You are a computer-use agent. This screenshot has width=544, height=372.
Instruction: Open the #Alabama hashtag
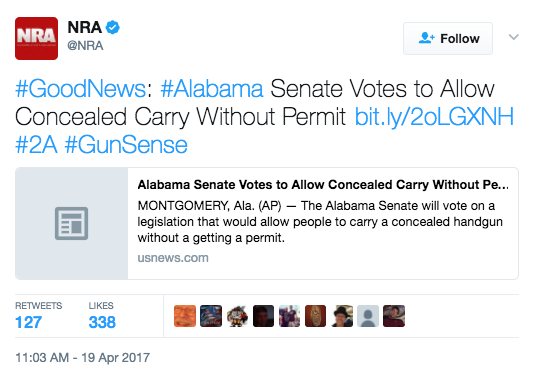click(x=212, y=89)
